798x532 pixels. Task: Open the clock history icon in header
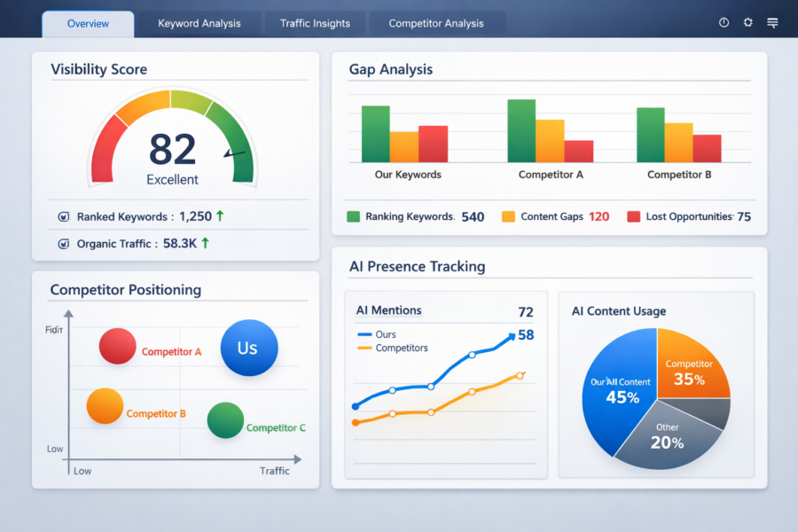point(724,22)
